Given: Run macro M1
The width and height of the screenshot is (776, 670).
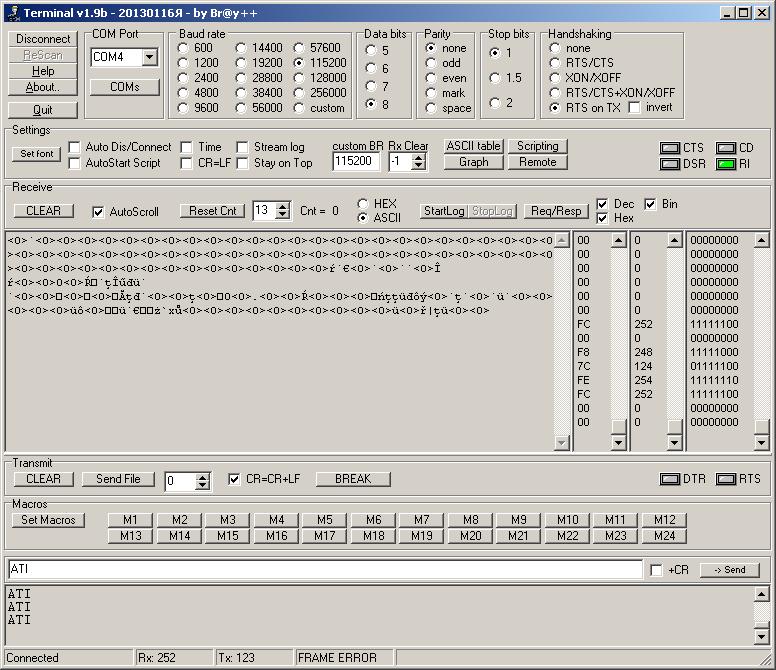Looking at the screenshot, I should 130,520.
